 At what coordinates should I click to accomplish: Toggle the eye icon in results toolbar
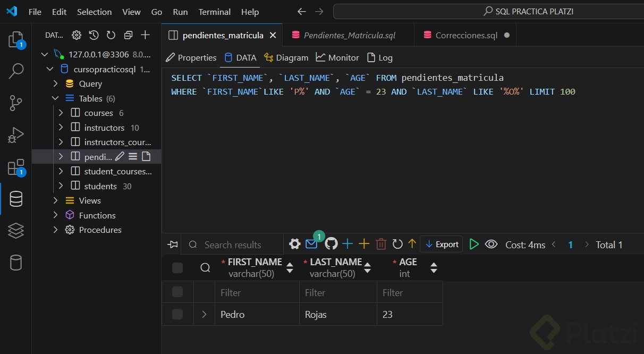point(492,244)
